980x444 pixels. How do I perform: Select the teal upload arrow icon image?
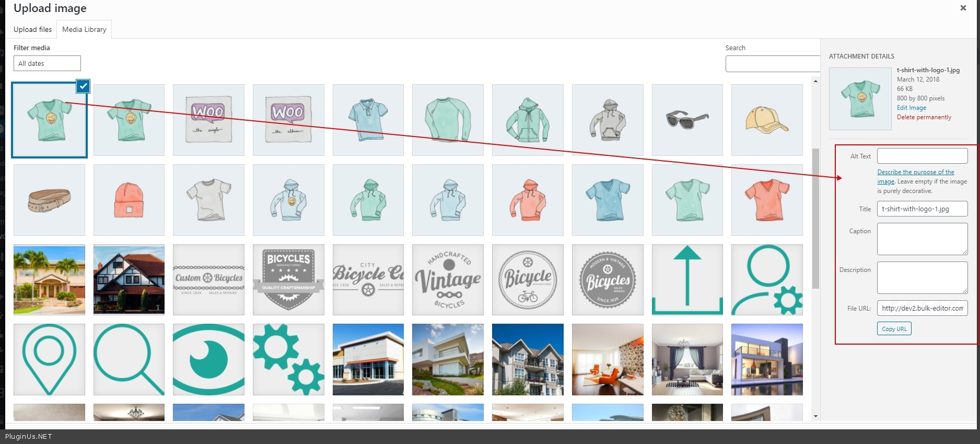pyautogui.click(x=687, y=280)
